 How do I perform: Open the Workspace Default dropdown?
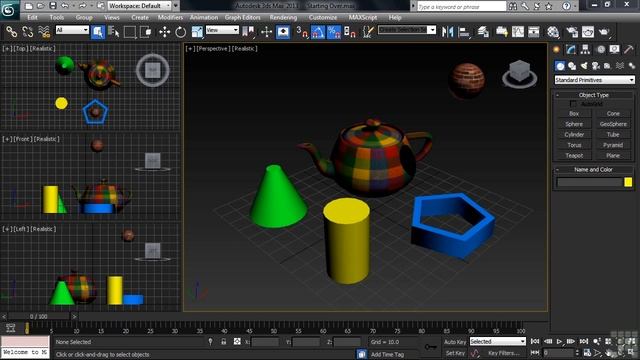140,6
